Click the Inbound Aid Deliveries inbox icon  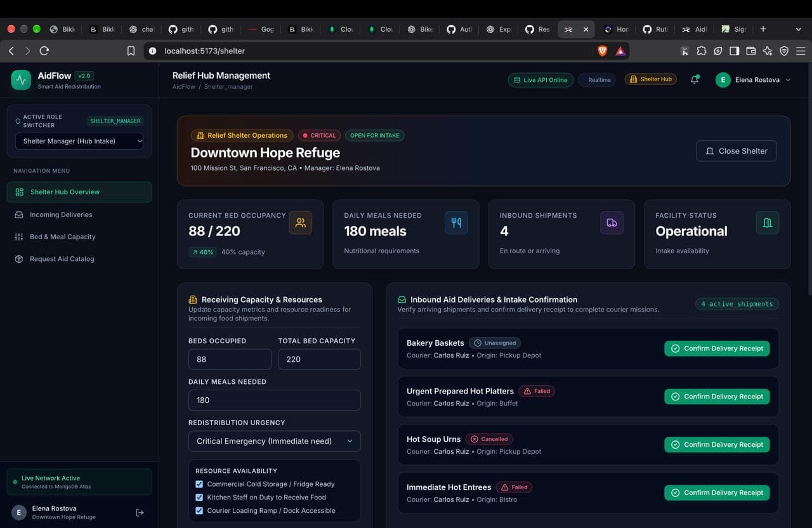coord(402,300)
